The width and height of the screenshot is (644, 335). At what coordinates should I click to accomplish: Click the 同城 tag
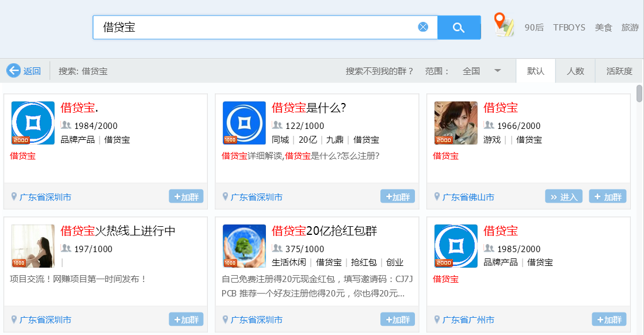pos(280,139)
